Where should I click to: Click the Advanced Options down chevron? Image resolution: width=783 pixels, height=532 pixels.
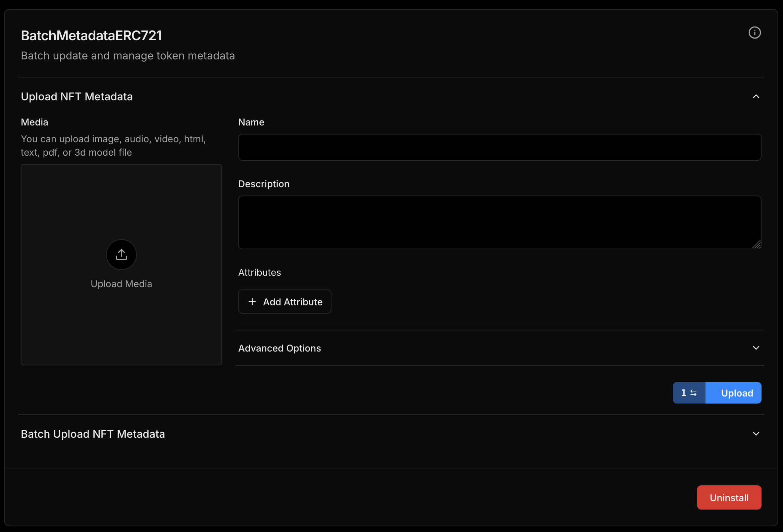tap(756, 348)
